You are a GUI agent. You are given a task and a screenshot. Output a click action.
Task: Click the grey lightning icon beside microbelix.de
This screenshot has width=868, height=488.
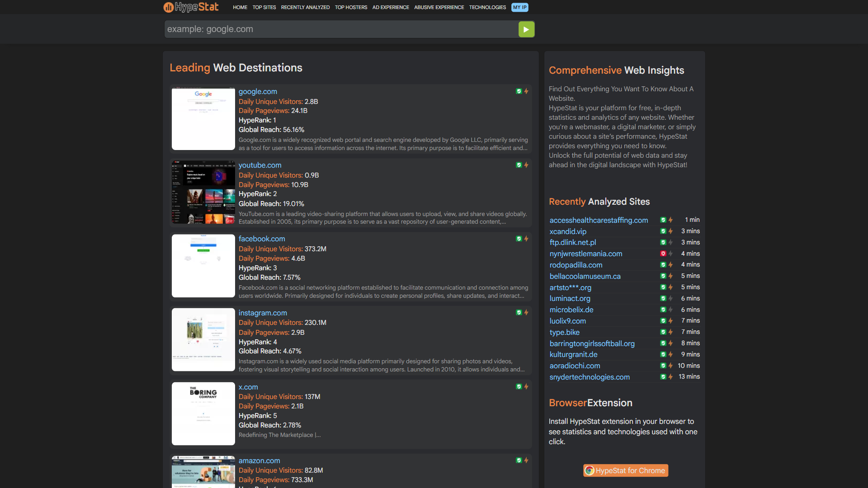670,310
